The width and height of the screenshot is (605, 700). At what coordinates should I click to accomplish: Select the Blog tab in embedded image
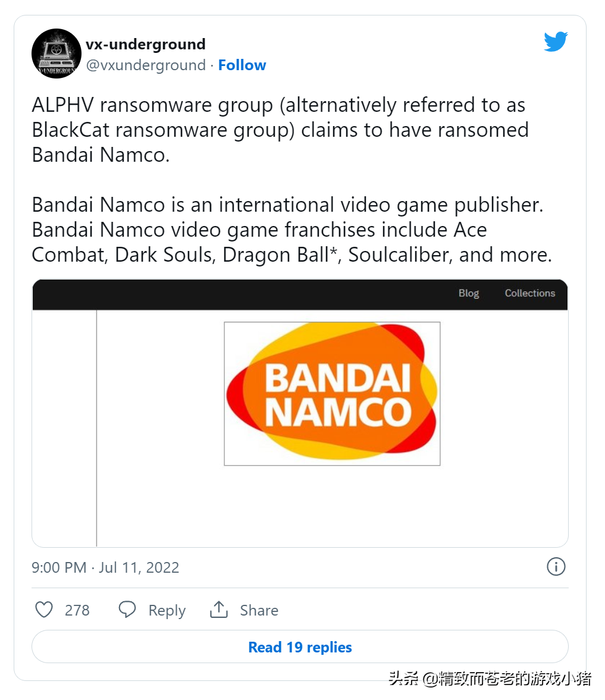[x=469, y=293]
